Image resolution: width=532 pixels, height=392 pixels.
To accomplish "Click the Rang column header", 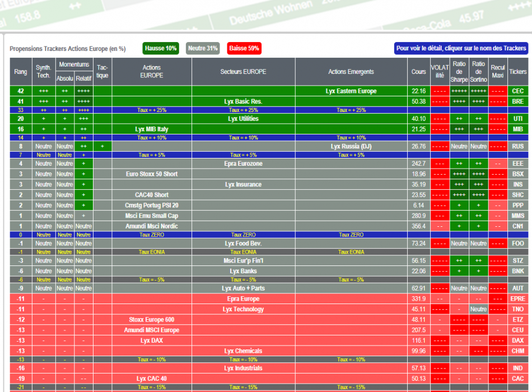I will 21,72.
